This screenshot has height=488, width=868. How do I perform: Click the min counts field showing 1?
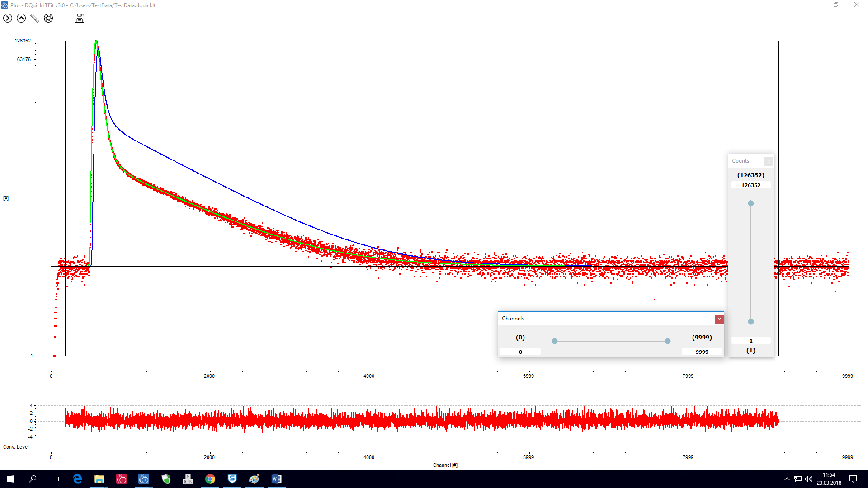750,341
